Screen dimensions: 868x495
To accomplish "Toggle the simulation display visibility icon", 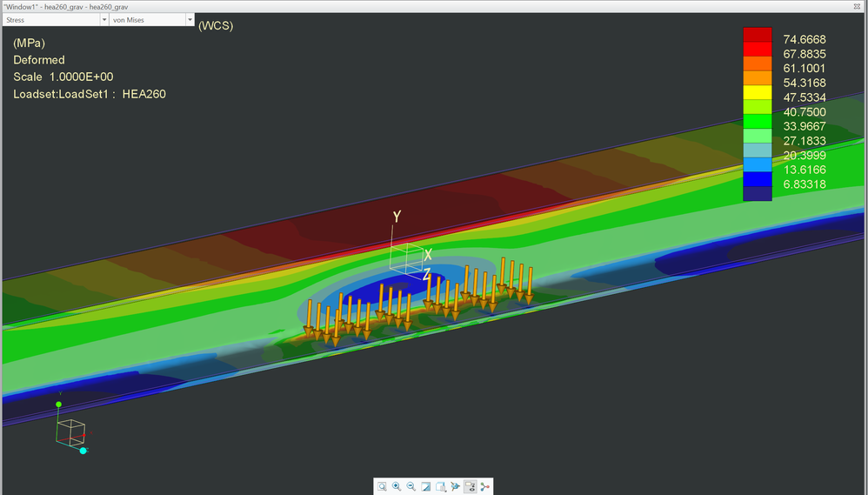I will [471, 486].
